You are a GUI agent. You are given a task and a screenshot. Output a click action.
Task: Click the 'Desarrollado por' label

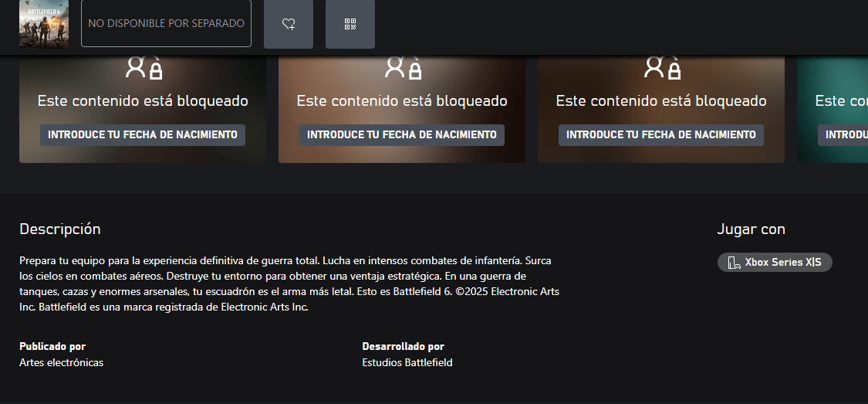pos(403,346)
